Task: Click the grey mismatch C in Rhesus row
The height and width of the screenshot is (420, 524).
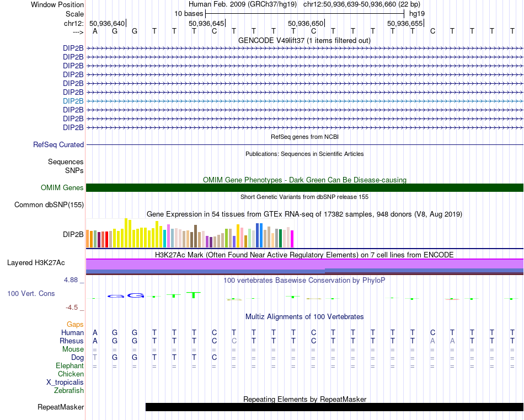Action: [x=234, y=341]
